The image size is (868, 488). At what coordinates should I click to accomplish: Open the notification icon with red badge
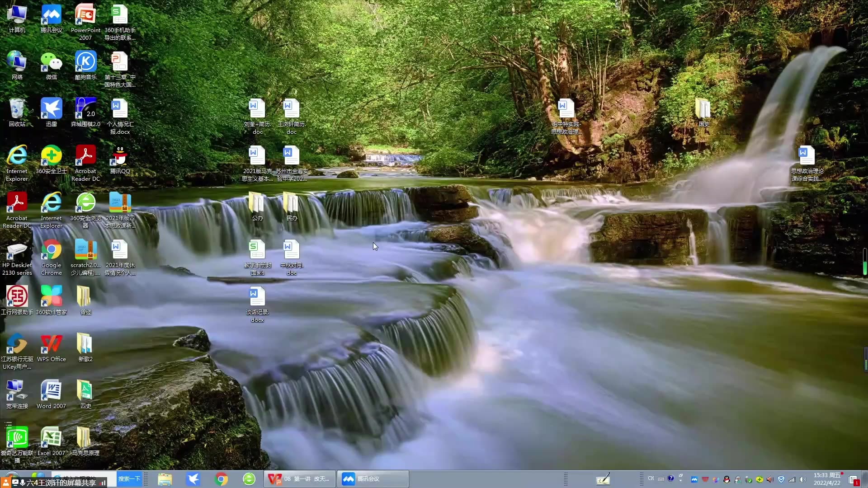[854, 480]
